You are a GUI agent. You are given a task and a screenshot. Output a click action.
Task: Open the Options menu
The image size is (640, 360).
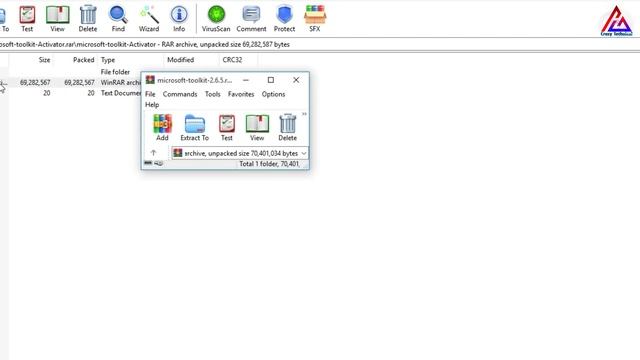coord(273,94)
